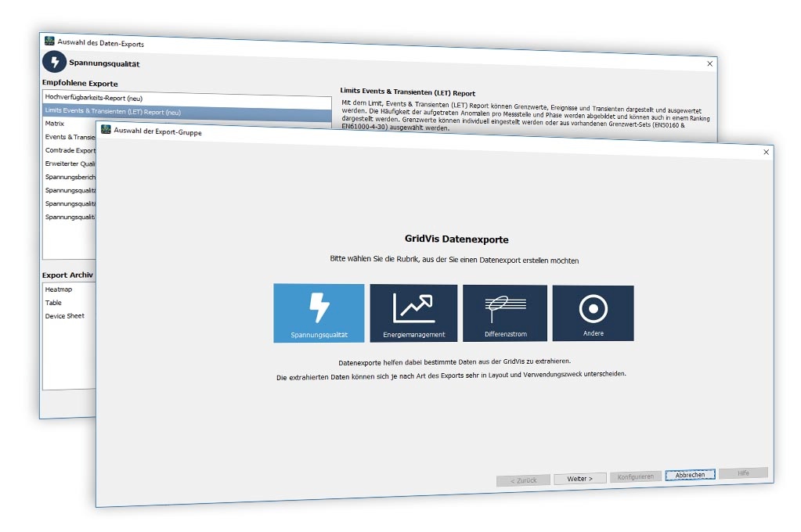Image resolution: width=801 pixels, height=532 pixels.
Task: Select Hochverfügbarkeits-Report (neu) in the list
Action: pos(187,99)
